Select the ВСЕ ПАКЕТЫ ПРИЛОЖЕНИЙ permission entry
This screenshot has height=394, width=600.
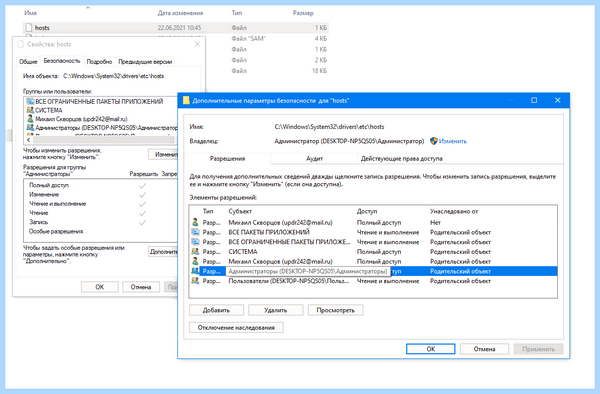(373, 232)
